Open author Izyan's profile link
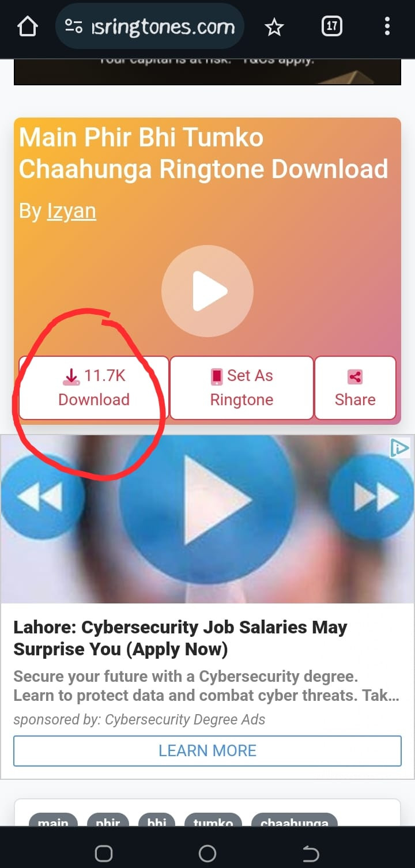The image size is (415, 868). (x=71, y=211)
